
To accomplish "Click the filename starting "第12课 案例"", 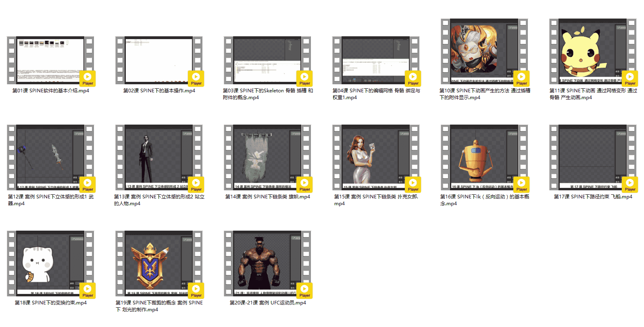I will pyautogui.click(x=51, y=200).
